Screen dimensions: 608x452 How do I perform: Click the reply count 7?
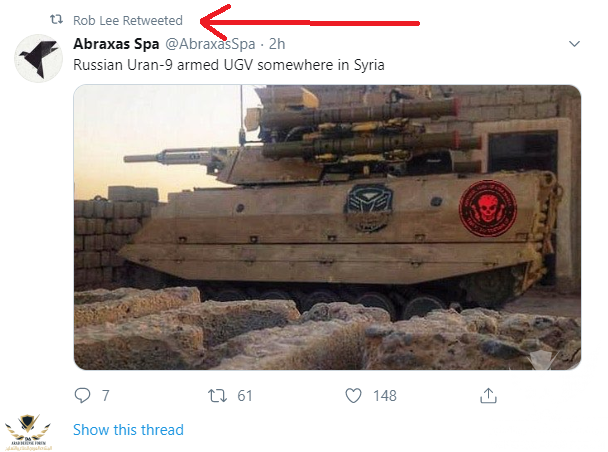[105, 396]
